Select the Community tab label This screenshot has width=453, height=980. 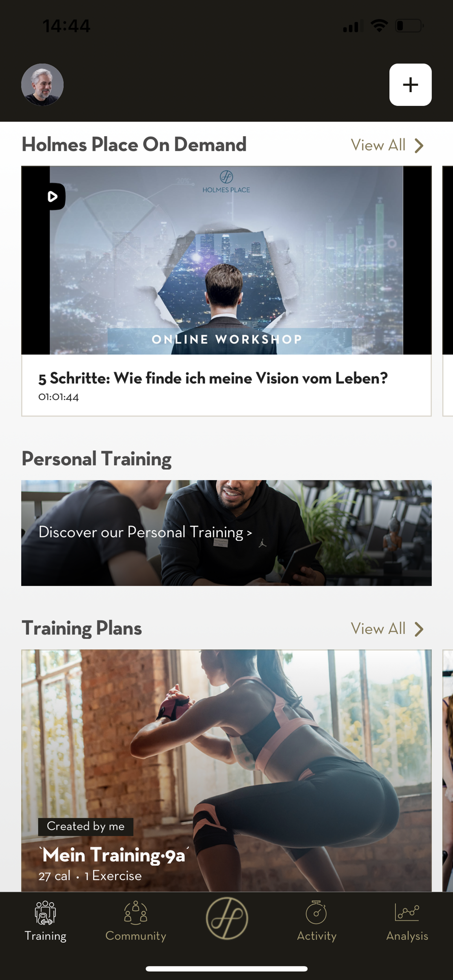[136, 936]
